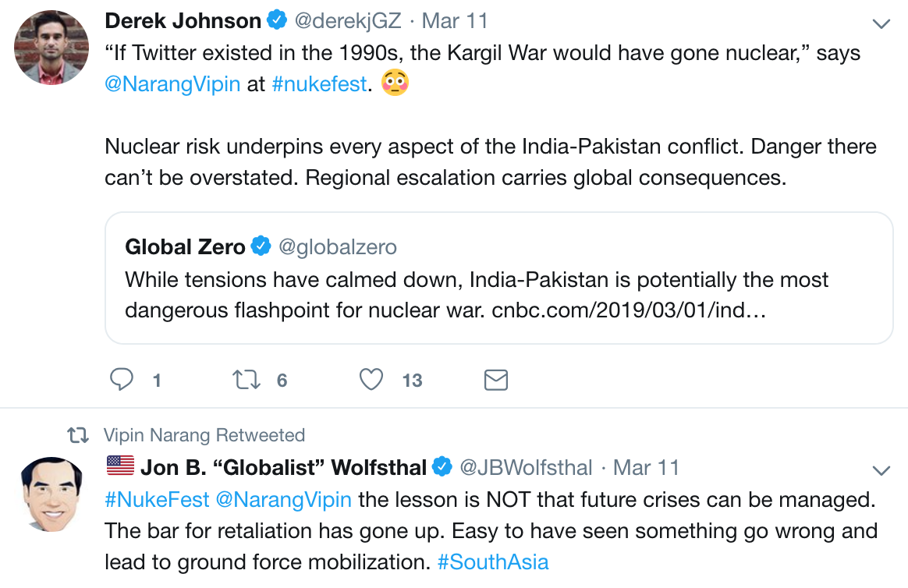
Task: Click Jon Wolfsthal's verified checkmark badge
Action: coord(442,466)
